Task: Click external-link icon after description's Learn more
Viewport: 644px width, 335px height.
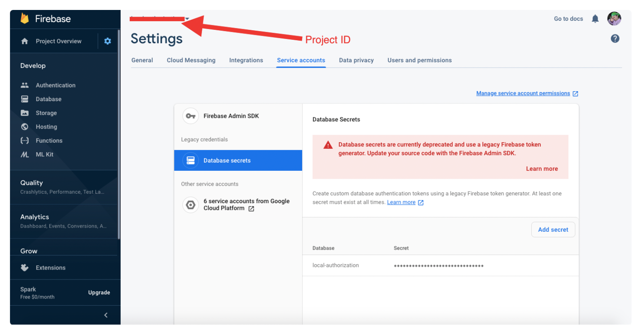Action: tap(421, 203)
